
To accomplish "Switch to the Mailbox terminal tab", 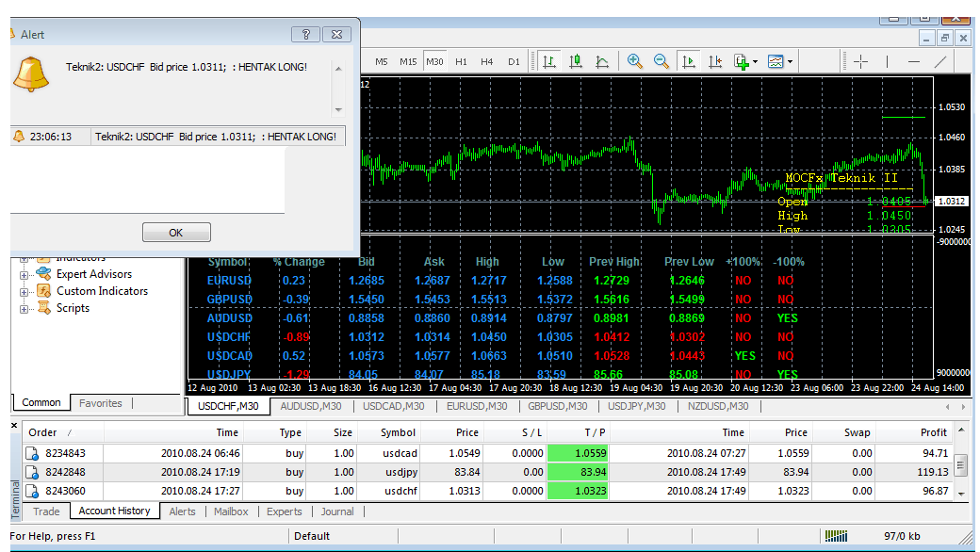I will (231, 511).
